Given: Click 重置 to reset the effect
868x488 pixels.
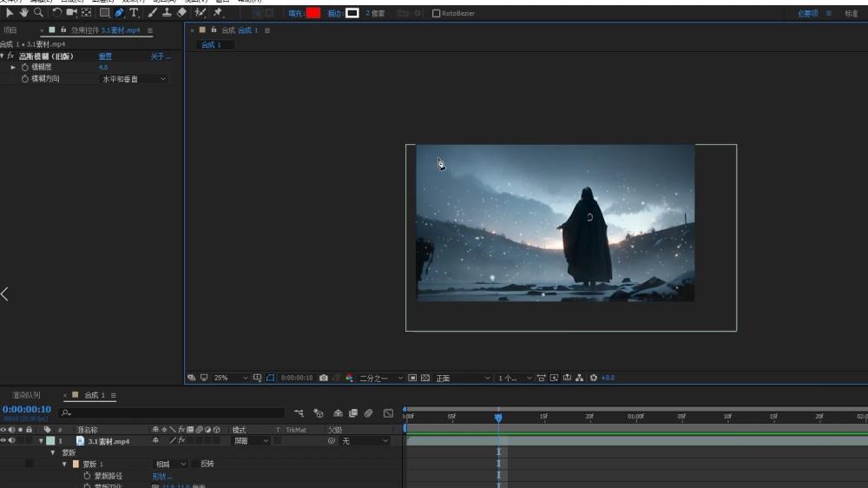Looking at the screenshot, I should (105, 56).
